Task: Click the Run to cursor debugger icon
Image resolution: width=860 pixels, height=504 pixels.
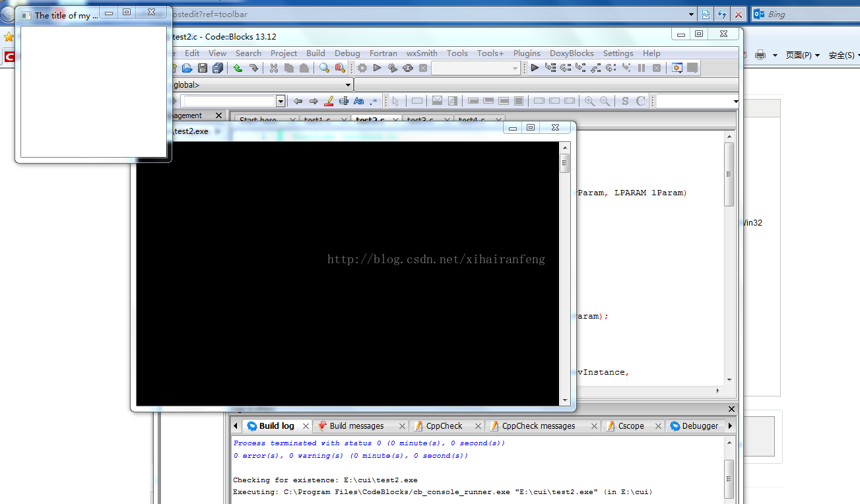Action: coord(550,68)
